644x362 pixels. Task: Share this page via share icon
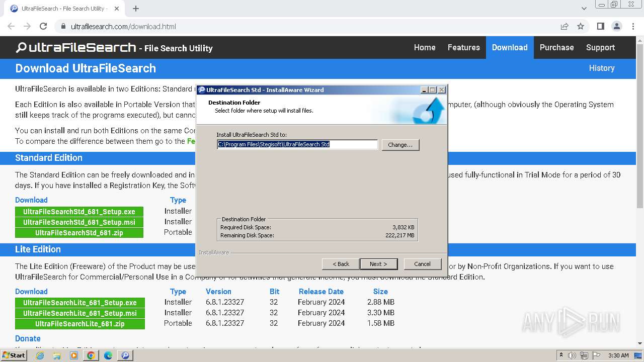point(565,26)
